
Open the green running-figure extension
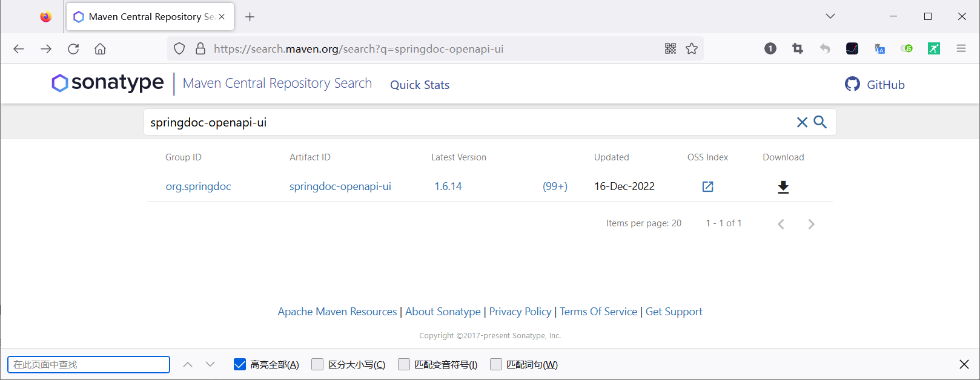coord(934,49)
